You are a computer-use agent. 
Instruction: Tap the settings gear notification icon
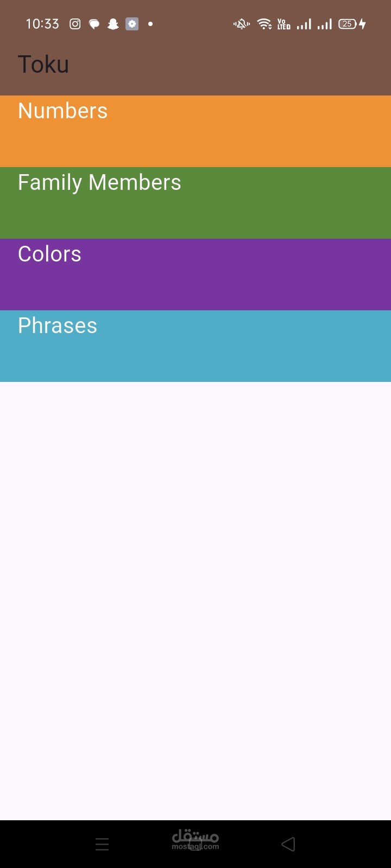pos(132,24)
